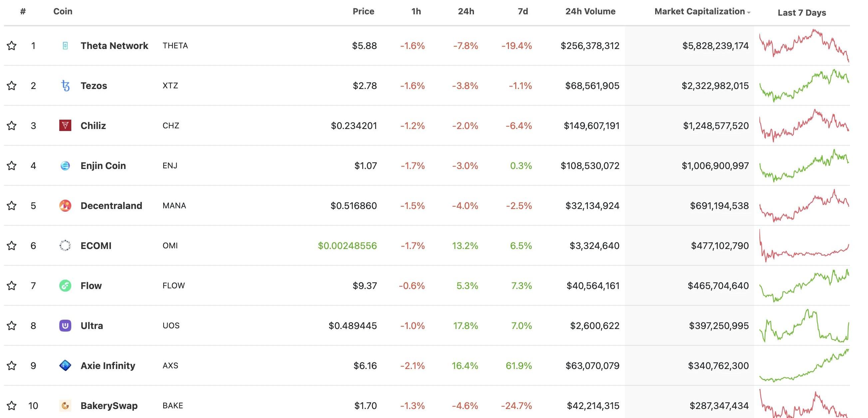Star Theta Network as favorite
868x418 pixels.
12,46
